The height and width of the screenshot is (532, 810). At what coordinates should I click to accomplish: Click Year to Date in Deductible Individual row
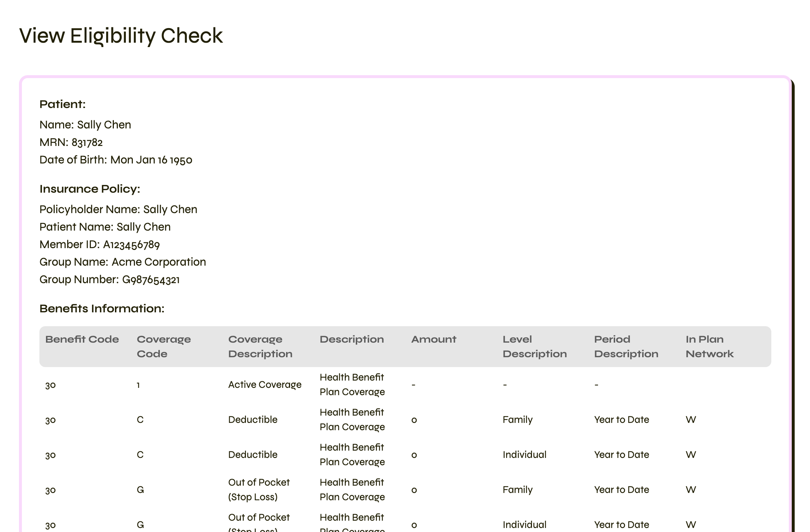pos(622,455)
